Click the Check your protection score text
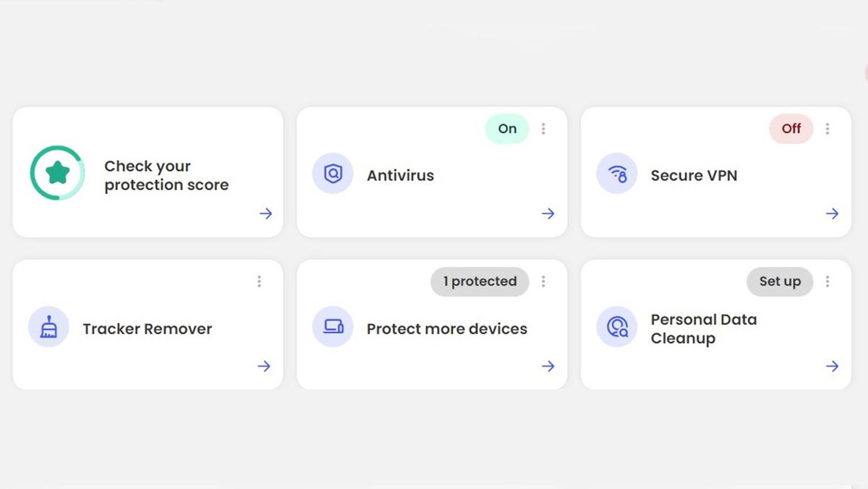Screen dimensions: 868x489 pos(166,175)
